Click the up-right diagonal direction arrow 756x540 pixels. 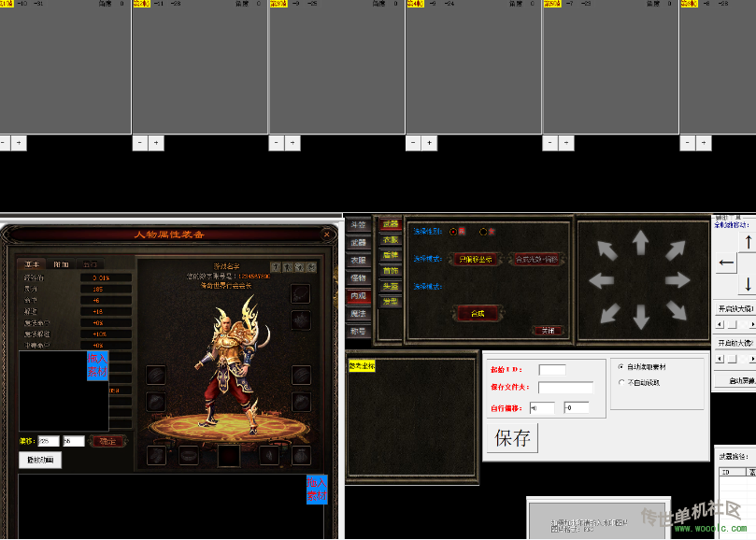[x=675, y=250]
